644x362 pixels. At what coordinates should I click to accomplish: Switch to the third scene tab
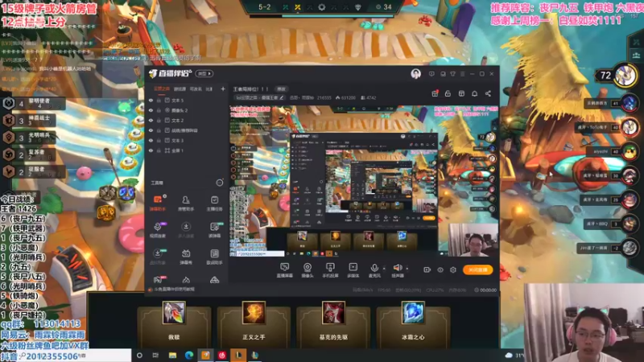coord(196,88)
